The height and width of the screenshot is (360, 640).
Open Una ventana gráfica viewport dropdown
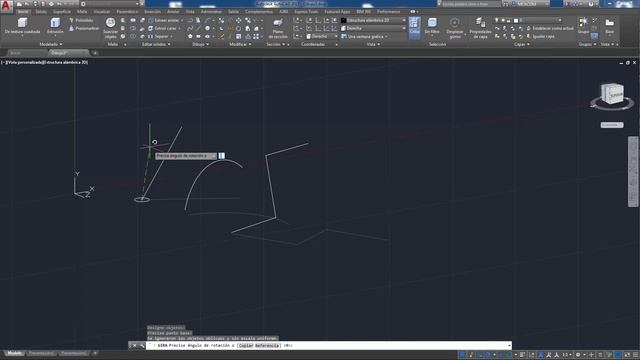364,36
